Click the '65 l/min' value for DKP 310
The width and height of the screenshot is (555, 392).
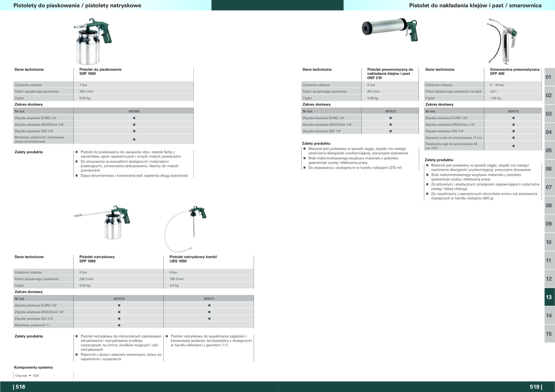(x=373, y=91)
